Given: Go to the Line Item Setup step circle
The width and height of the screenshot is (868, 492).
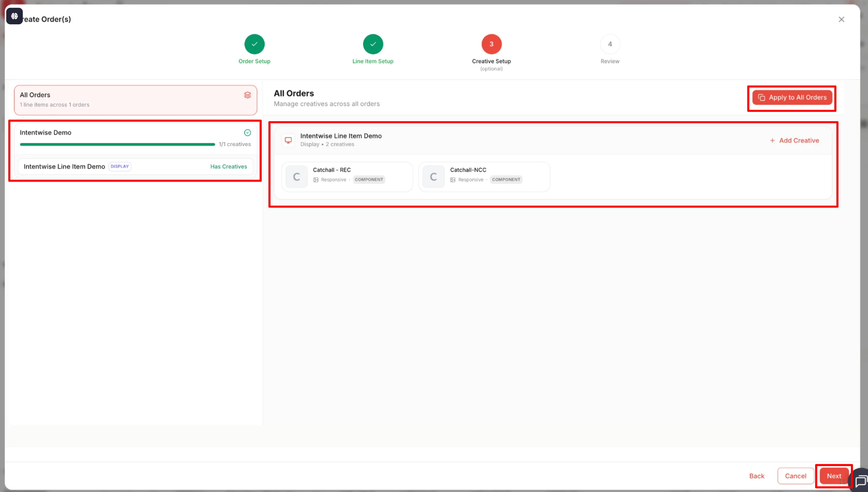Looking at the screenshot, I should click(373, 44).
